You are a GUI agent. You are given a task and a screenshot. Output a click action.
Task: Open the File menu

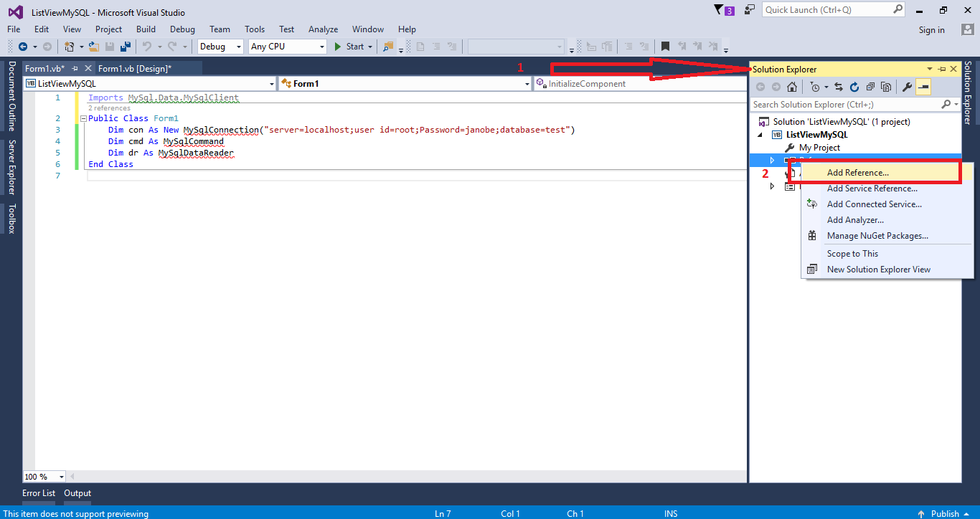click(x=14, y=29)
